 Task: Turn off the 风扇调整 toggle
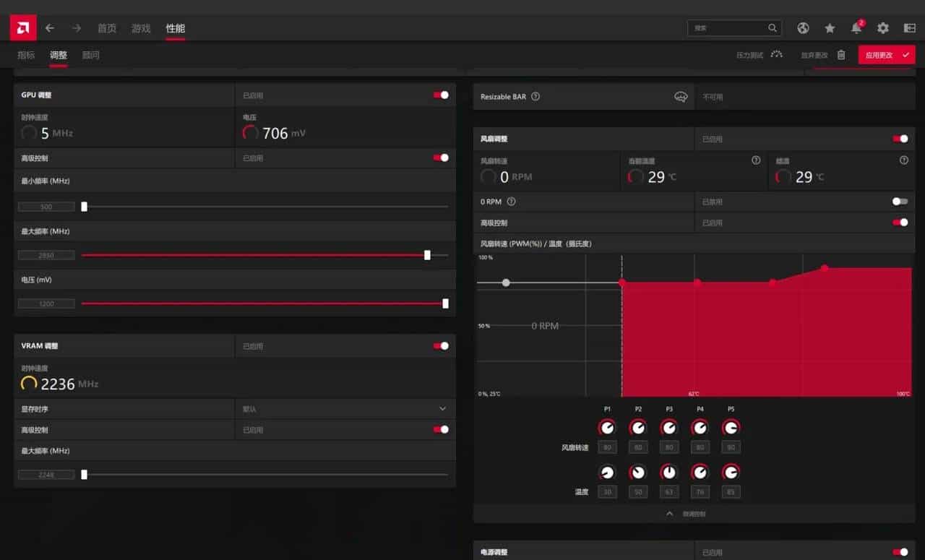tap(900, 138)
